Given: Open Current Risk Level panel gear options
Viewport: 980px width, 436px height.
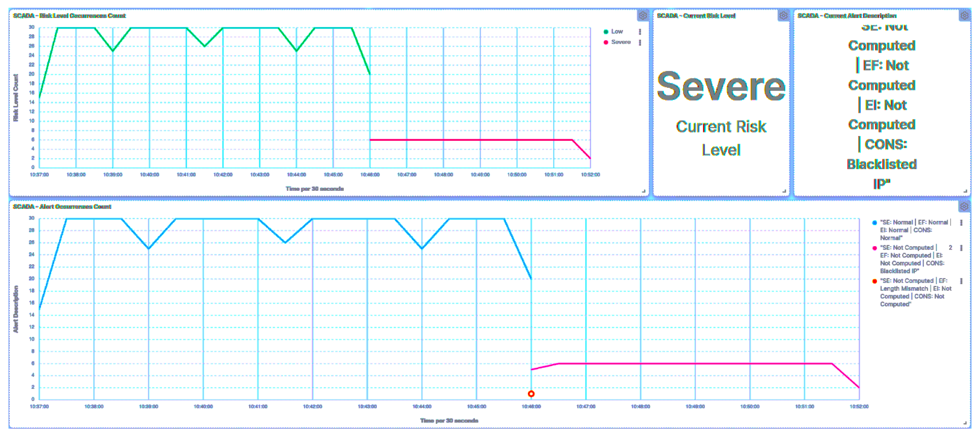Looking at the screenshot, I should tap(783, 15).
